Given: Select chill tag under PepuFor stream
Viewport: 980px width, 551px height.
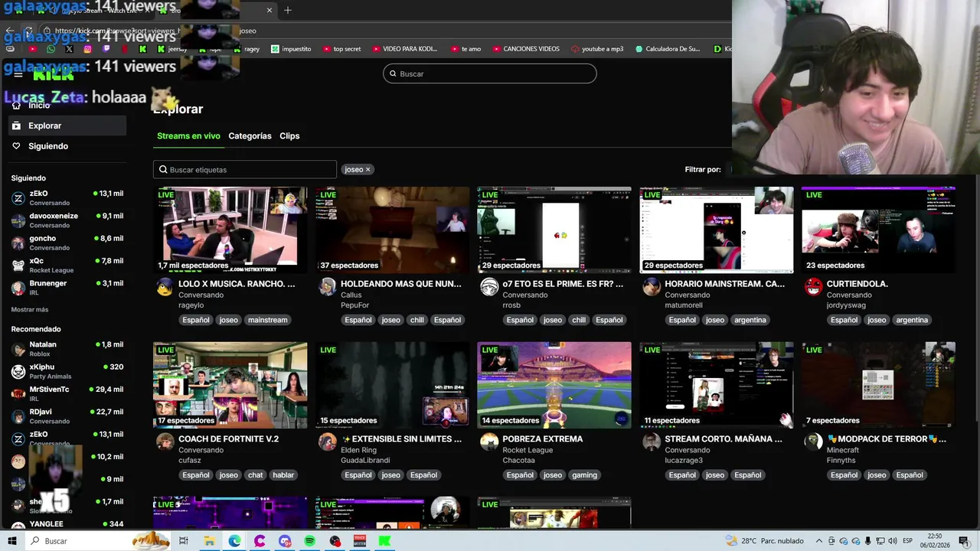Looking at the screenshot, I should point(417,320).
